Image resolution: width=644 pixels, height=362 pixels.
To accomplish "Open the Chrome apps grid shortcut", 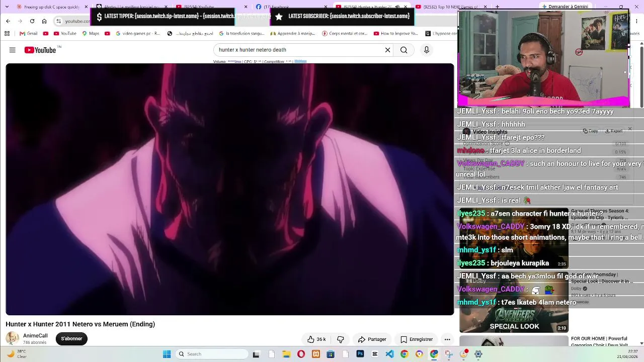I will [7, 34].
